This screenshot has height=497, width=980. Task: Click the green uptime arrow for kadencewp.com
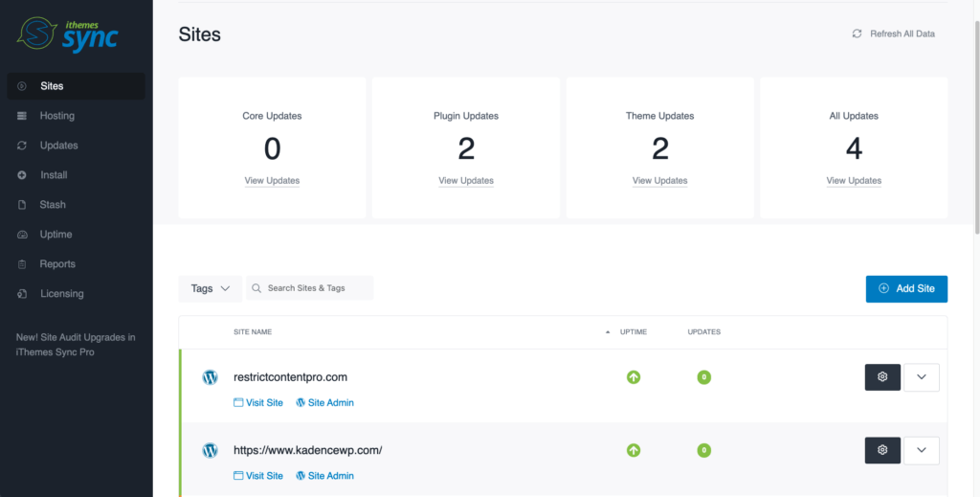[634, 450]
